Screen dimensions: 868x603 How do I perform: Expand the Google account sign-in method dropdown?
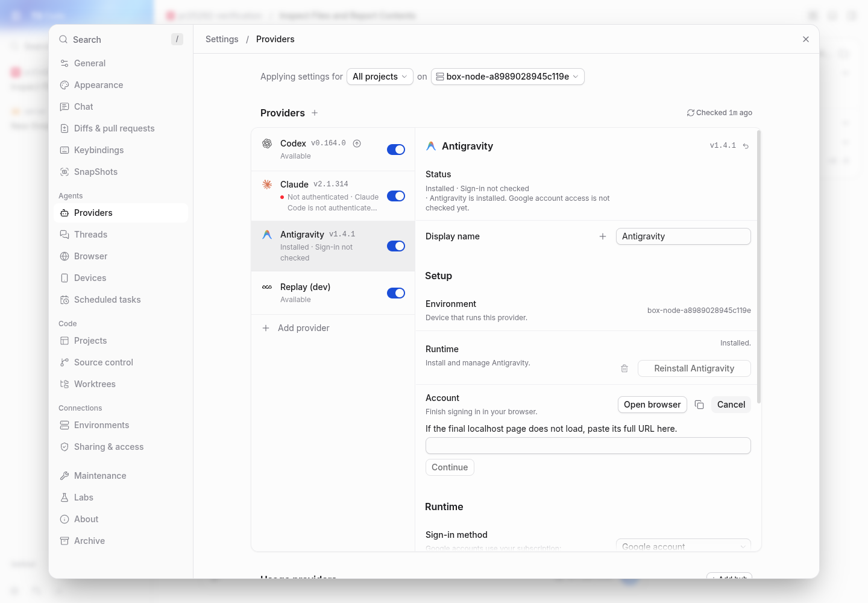(x=684, y=546)
